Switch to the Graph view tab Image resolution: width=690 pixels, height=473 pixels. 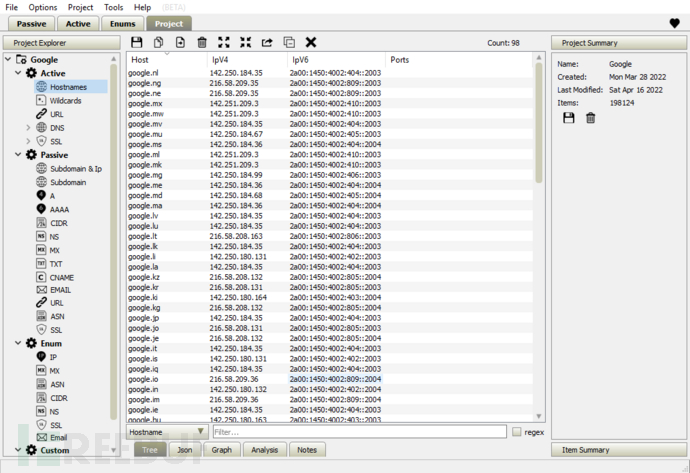(x=221, y=450)
